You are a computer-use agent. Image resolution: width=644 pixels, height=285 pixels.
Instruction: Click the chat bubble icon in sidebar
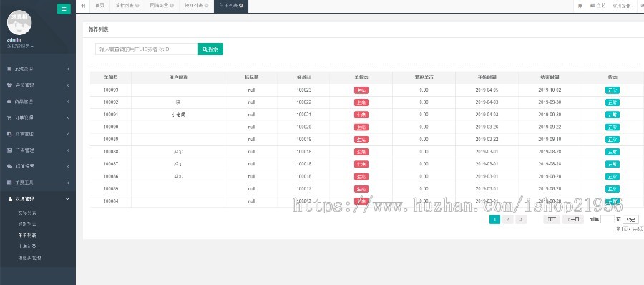[9, 166]
